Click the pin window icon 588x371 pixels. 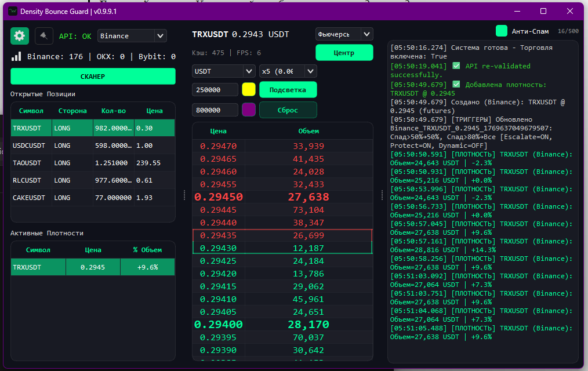[44, 36]
